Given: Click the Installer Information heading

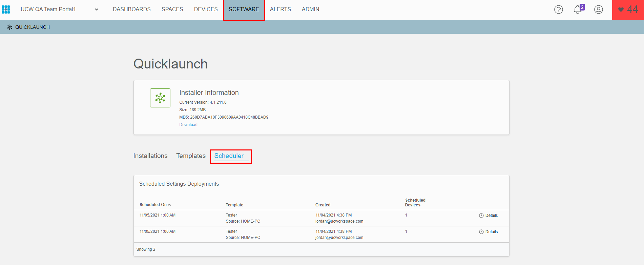Looking at the screenshot, I should [209, 93].
